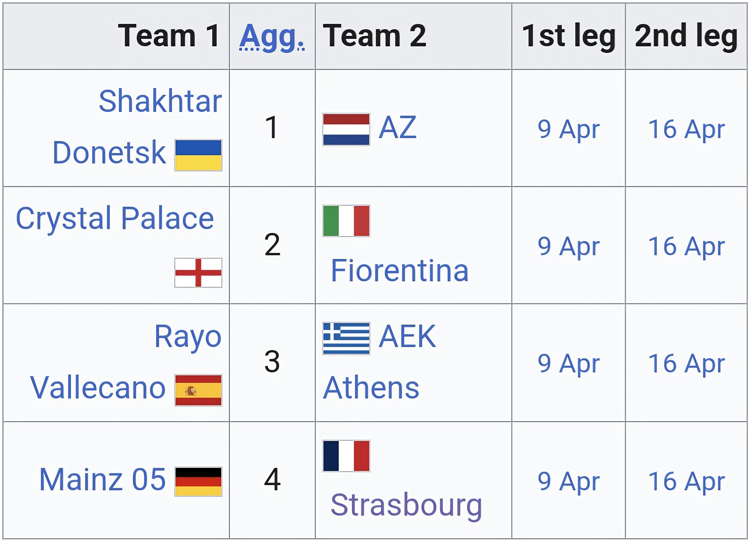Open the Crystal Palace link

click(115, 218)
